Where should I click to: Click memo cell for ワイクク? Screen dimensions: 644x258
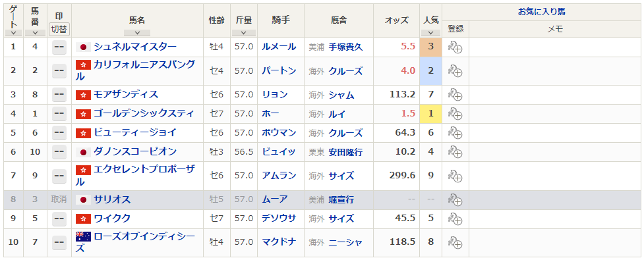555,219
